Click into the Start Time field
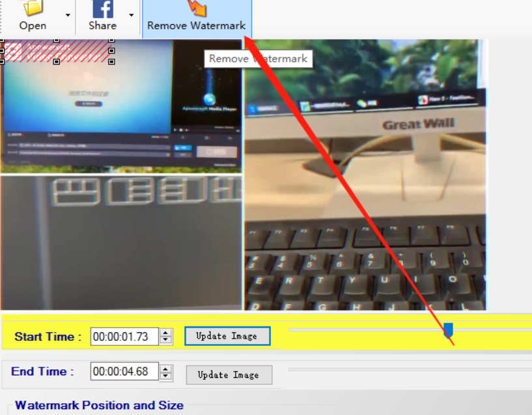 pyautogui.click(x=124, y=337)
